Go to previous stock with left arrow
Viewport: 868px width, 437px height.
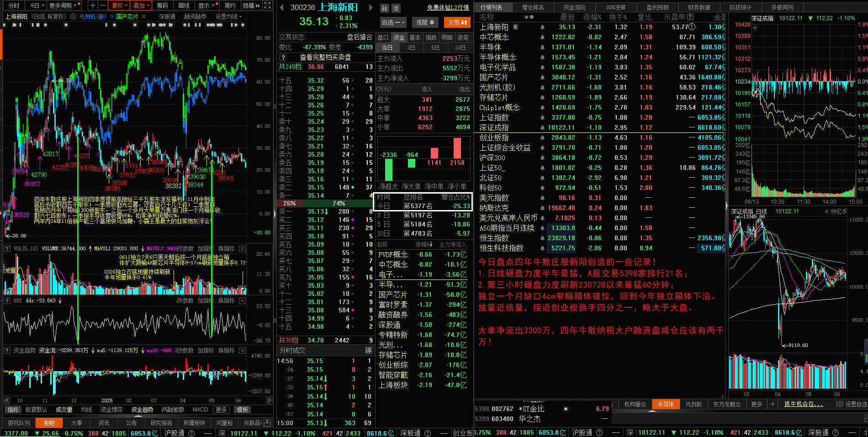[x=281, y=8]
